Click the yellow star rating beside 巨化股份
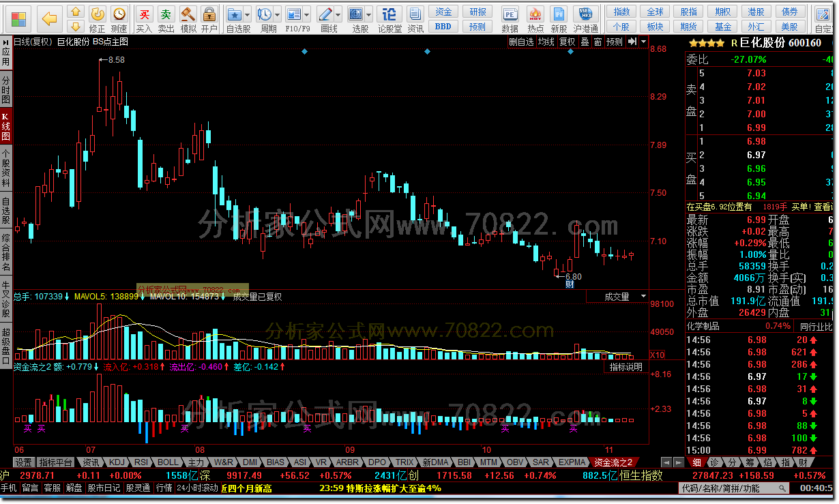The height and width of the screenshot is (504, 839). pos(705,42)
